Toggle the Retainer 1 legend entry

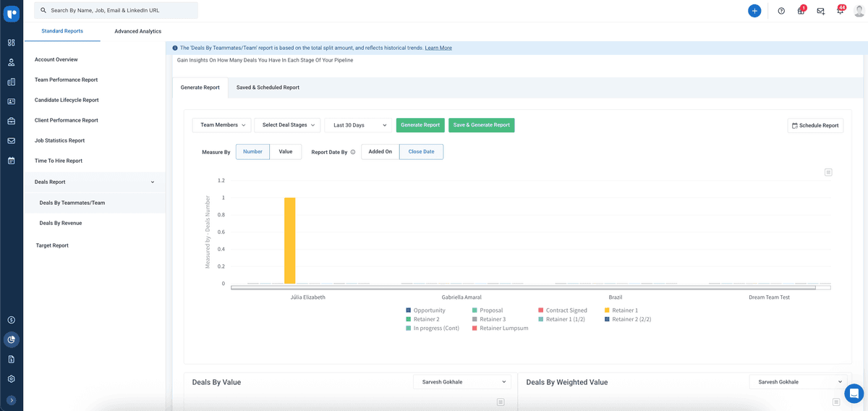click(621, 310)
